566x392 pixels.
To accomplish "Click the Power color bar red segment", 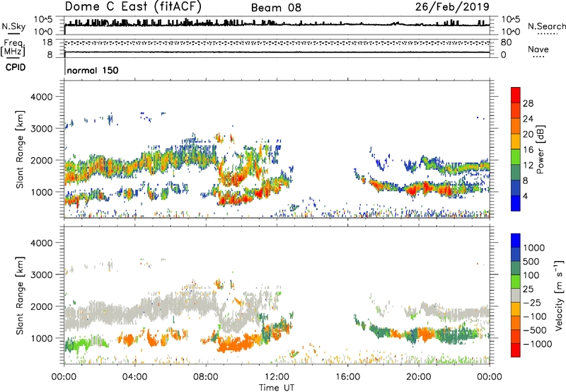I will (x=516, y=95).
